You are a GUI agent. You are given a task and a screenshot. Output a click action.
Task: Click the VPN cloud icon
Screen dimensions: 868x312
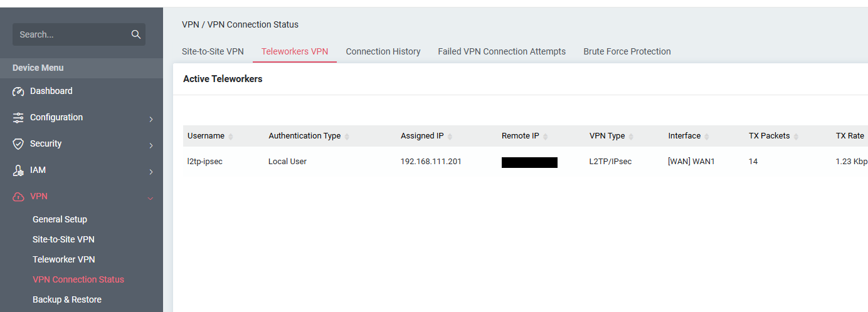coord(18,197)
